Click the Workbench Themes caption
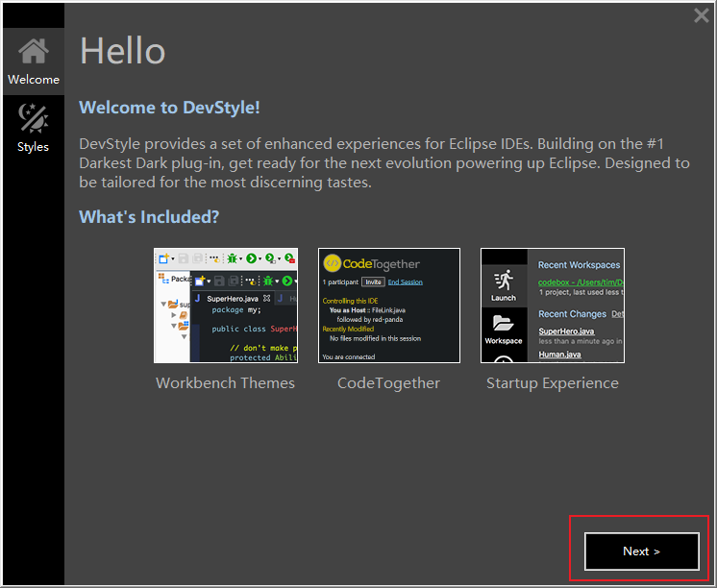Viewport: 717px width, 588px height. point(226,382)
